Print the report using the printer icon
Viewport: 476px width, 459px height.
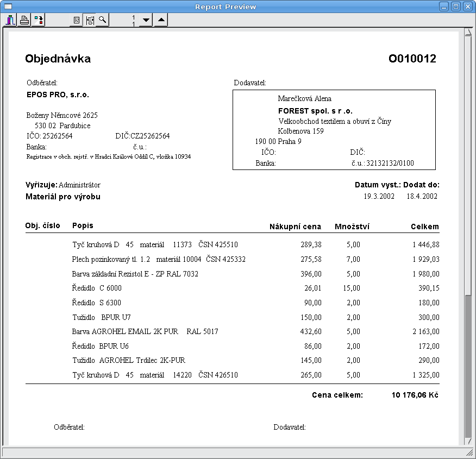pyautogui.click(x=24, y=21)
